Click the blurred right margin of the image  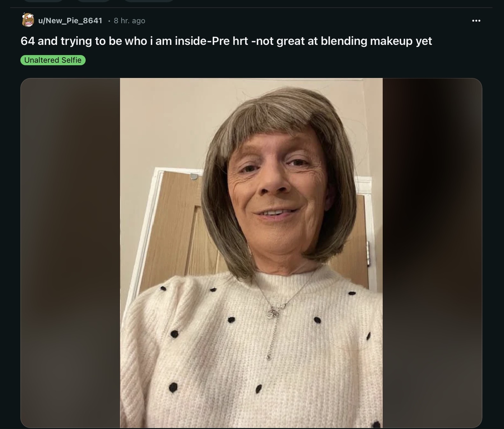pos(432,253)
